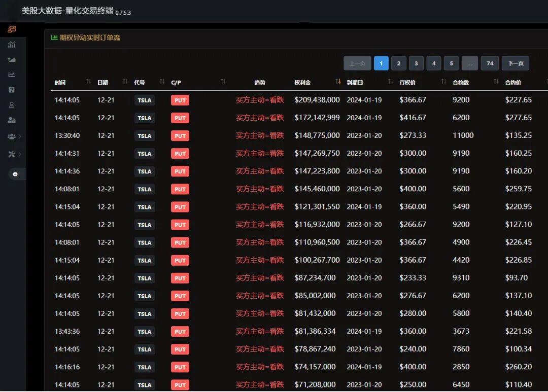Open the bar chart analytics sidebar icon
The image size is (548, 392).
pos(12,44)
